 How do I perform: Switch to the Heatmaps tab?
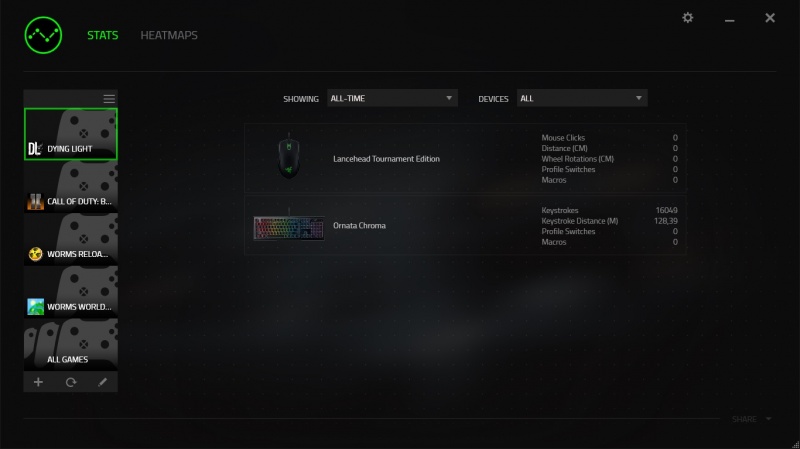click(x=169, y=35)
